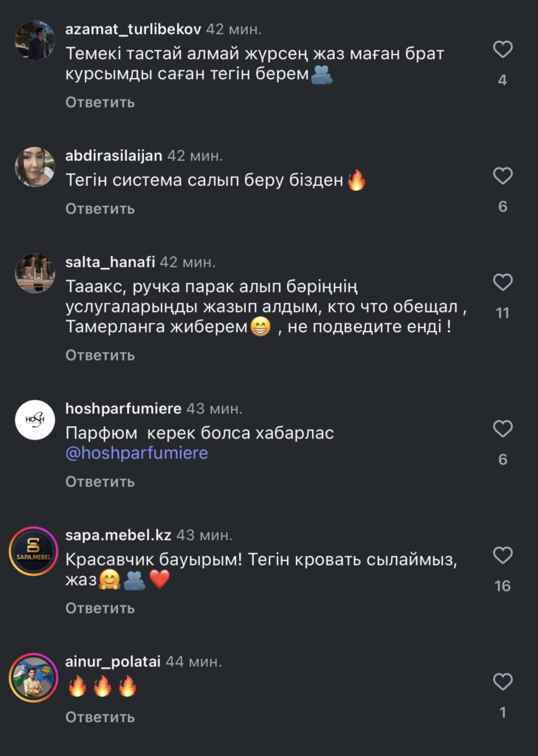Screen dimensions: 538x756
Task: Open the @hoshparfumiere mention link
Action: 137,453
